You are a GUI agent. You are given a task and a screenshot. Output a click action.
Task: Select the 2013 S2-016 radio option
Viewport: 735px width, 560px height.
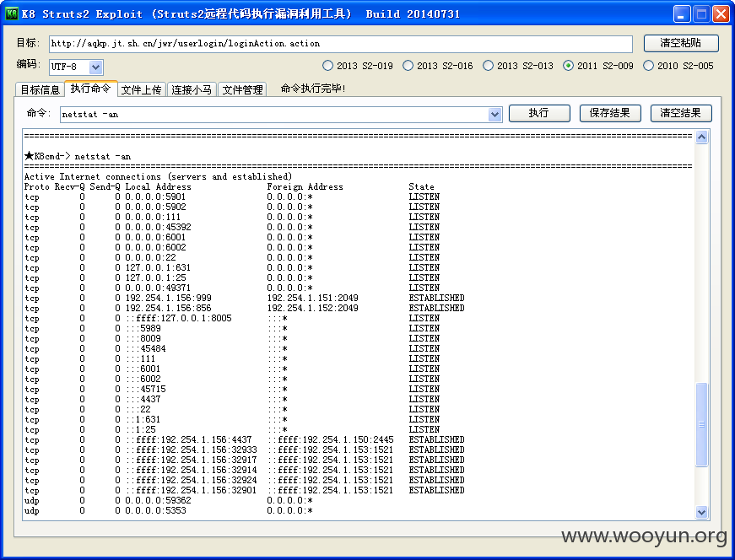438,66
